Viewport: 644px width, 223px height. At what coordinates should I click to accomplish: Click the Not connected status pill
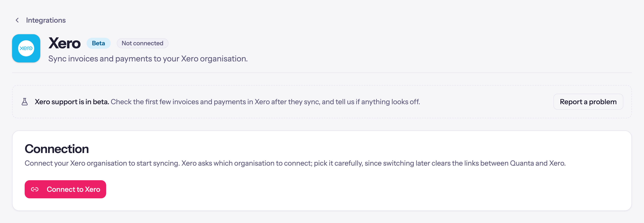143,43
